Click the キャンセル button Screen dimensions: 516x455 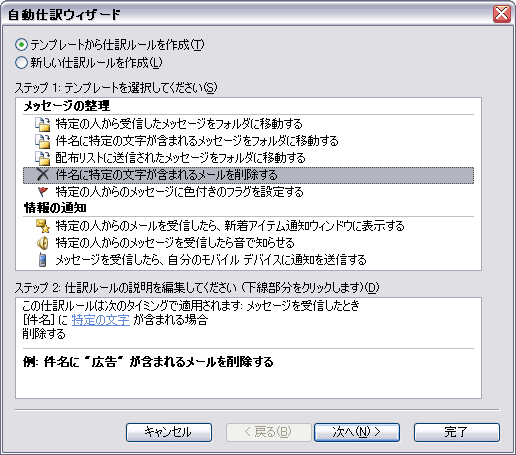pyautogui.click(x=169, y=432)
